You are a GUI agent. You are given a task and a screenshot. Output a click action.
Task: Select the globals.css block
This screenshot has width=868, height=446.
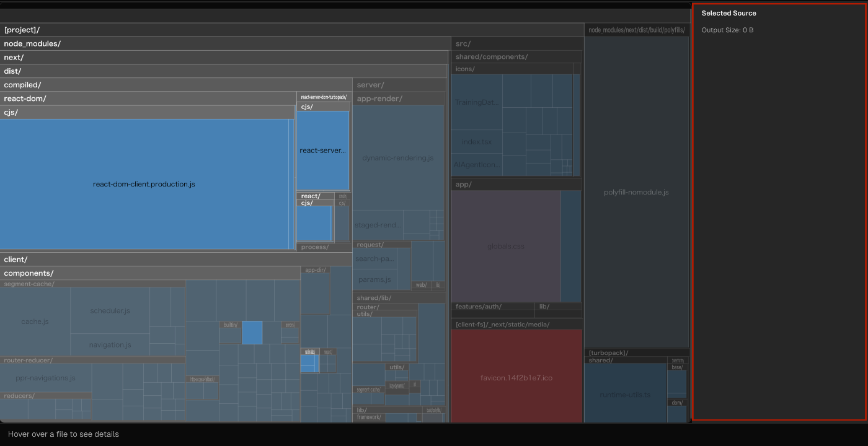click(506, 246)
